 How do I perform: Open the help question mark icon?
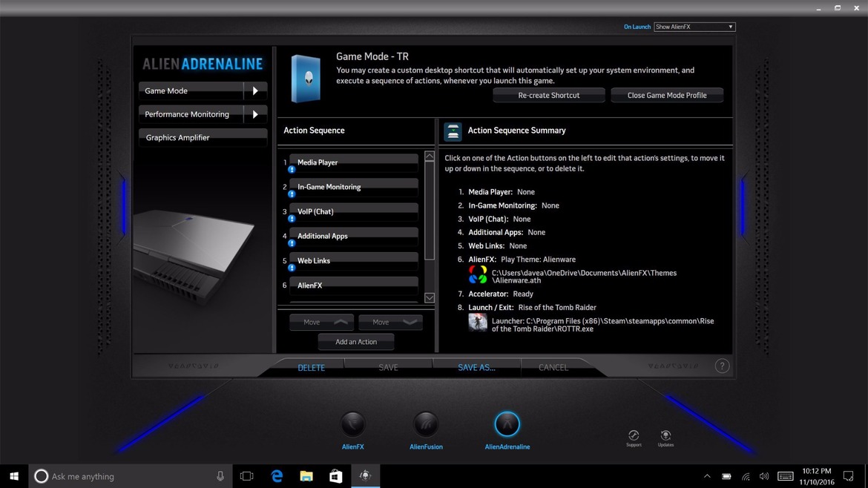[x=722, y=366]
